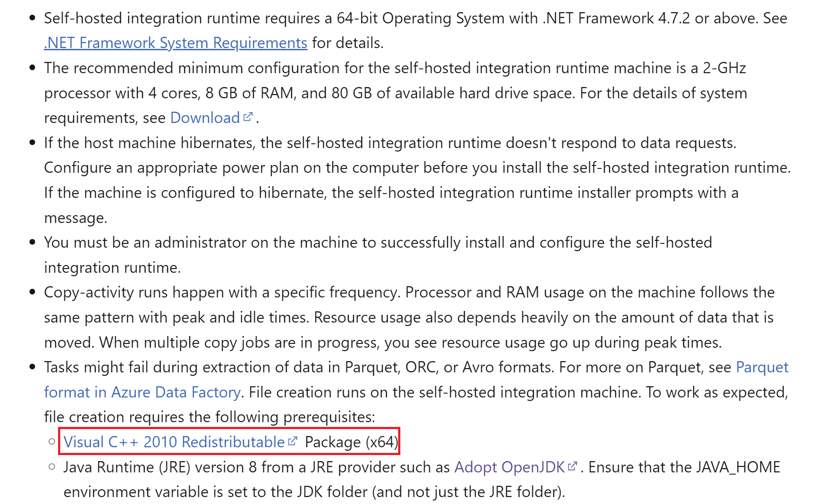Click the bullet before 'You must be an administrator'

32,242
